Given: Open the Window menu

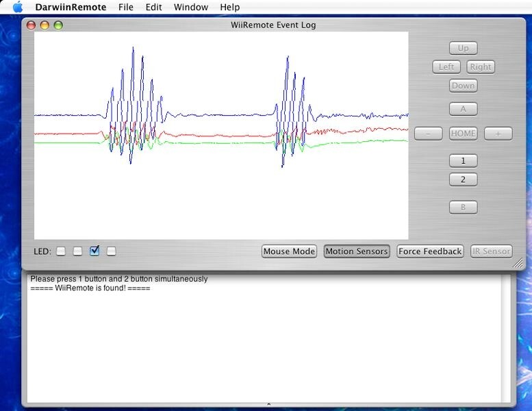Looking at the screenshot, I should tap(190, 7).
